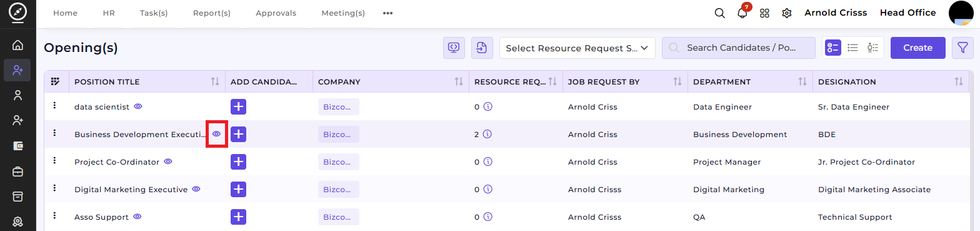This screenshot has height=231, width=980.
Task: Open the add-person recruitment sidebar icon
Action: (x=17, y=70)
